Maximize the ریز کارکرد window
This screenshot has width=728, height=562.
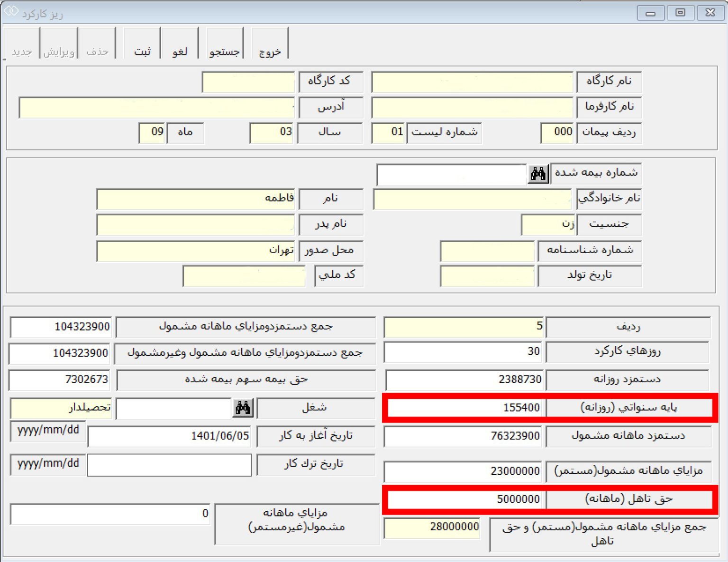[x=680, y=13]
